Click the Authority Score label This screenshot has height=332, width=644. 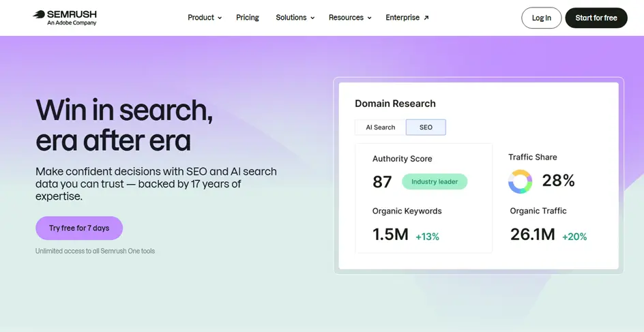pos(402,159)
